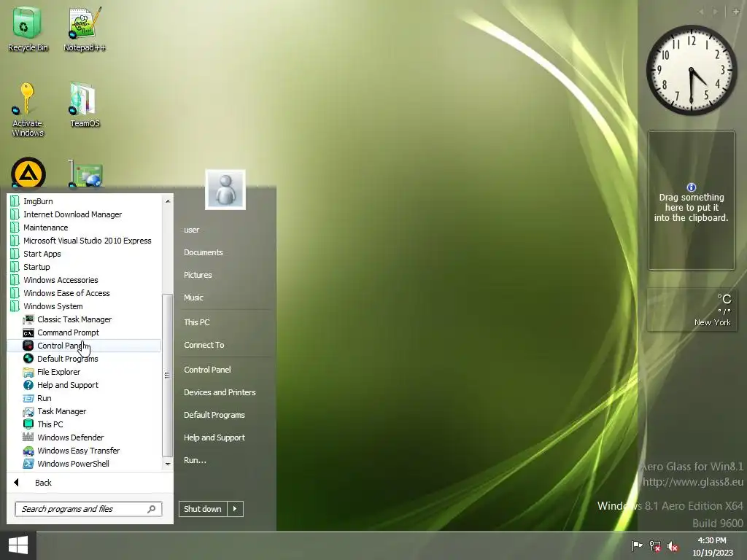The width and height of the screenshot is (747, 560).
Task: Click the network tray icon
Action: [x=655, y=545]
